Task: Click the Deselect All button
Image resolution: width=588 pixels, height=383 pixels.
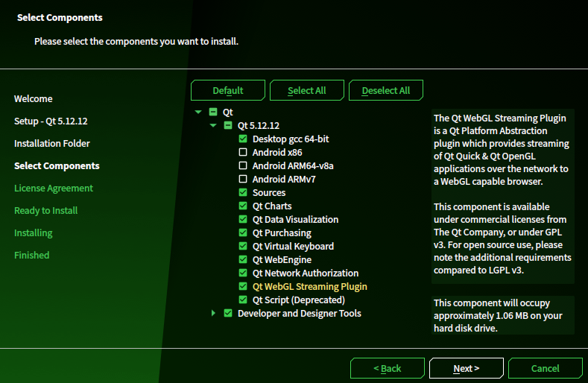Action: 386,90
